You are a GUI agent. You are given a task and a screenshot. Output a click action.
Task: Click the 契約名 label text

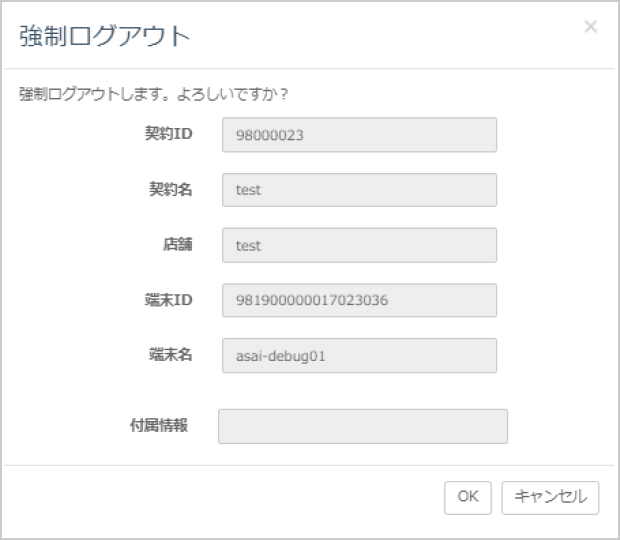[x=169, y=189]
